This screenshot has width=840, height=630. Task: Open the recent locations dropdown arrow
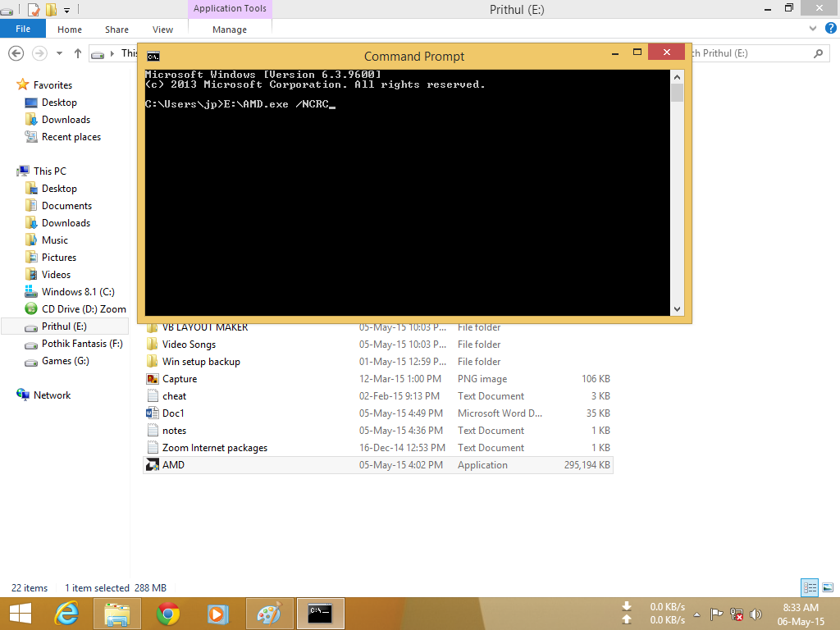59,53
